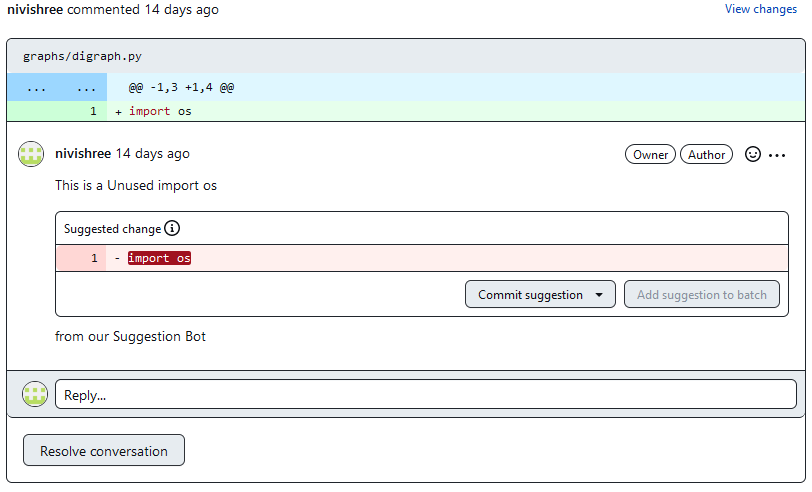This screenshot has height=492, width=812.
Task: Click Add suggestion to batch button
Action: point(701,295)
